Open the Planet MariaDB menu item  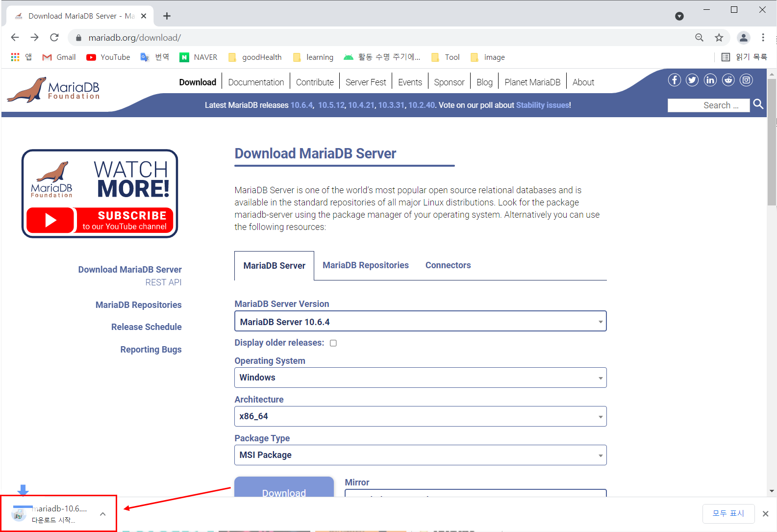click(532, 82)
